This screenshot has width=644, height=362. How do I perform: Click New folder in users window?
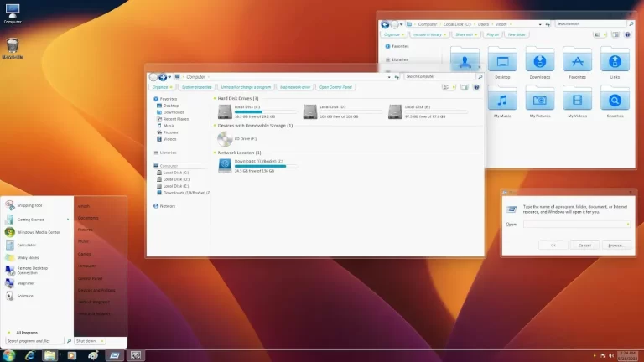point(517,35)
